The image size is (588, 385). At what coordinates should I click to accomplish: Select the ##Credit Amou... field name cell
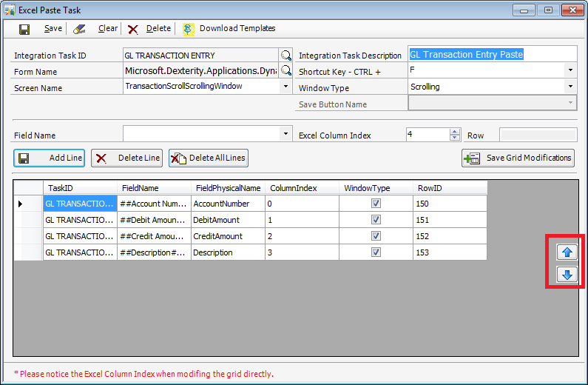(x=154, y=236)
